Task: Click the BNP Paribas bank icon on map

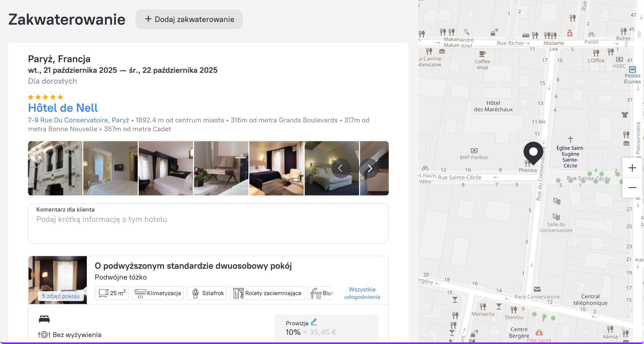Action: click(x=474, y=151)
